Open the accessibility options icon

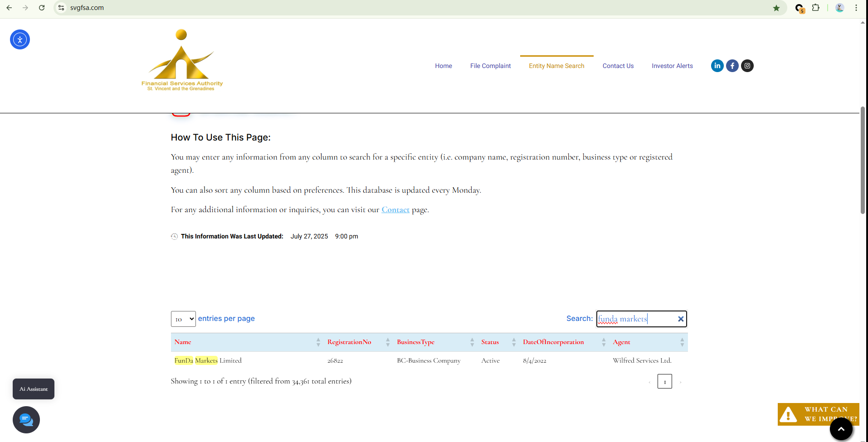point(20,39)
